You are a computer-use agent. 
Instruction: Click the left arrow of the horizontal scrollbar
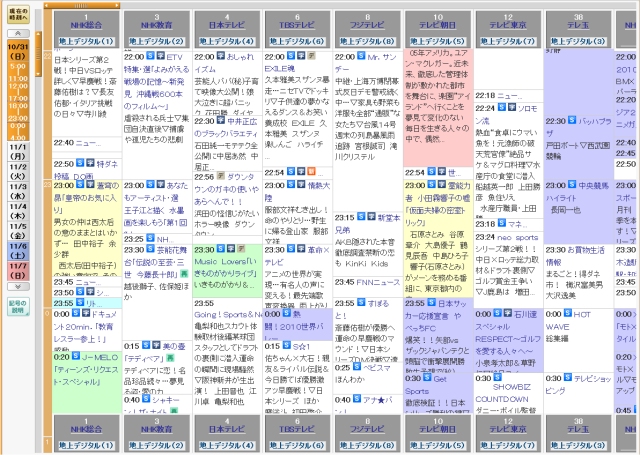[x=47, y=5]
